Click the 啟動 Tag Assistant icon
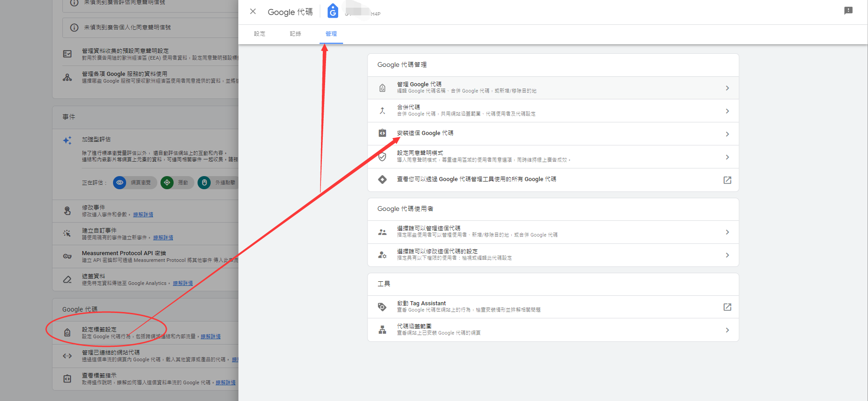868x401 pixels. (x=382, y=307)
